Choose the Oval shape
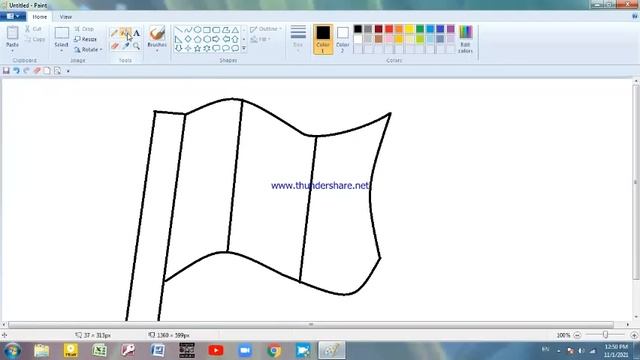Screen dimensions: 640x360 [x=198, y=30]
